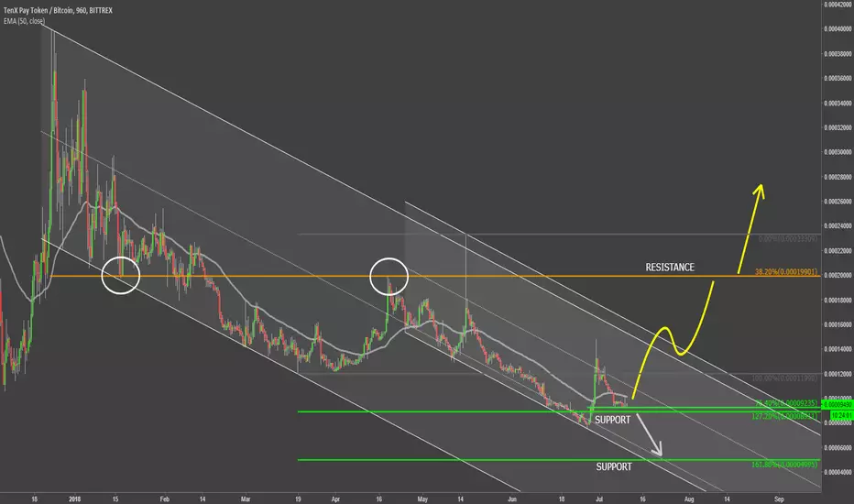Click the SUPPORT label beside the upper green line

click(612, 420)
